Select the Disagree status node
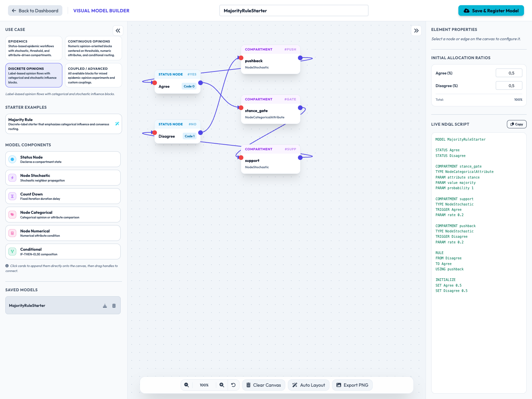 (178, 132)
